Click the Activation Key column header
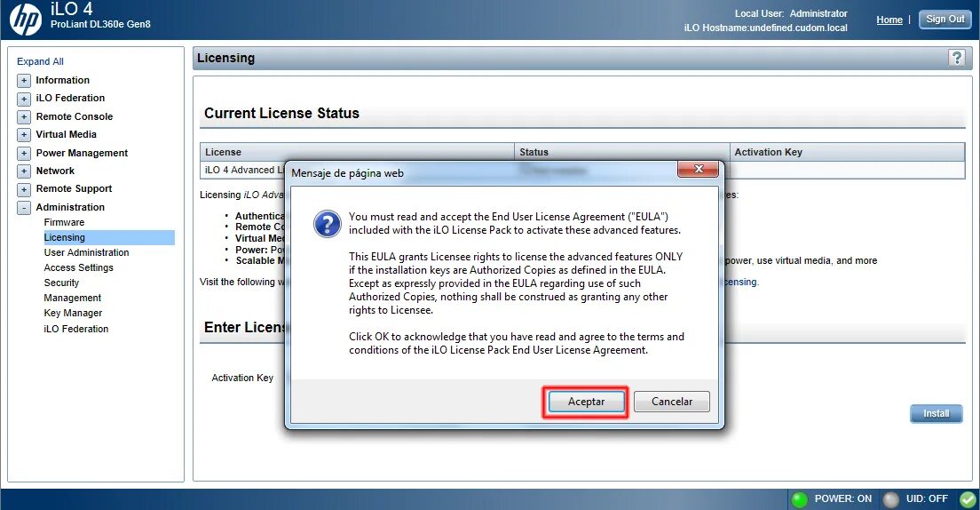 (848, 152)
